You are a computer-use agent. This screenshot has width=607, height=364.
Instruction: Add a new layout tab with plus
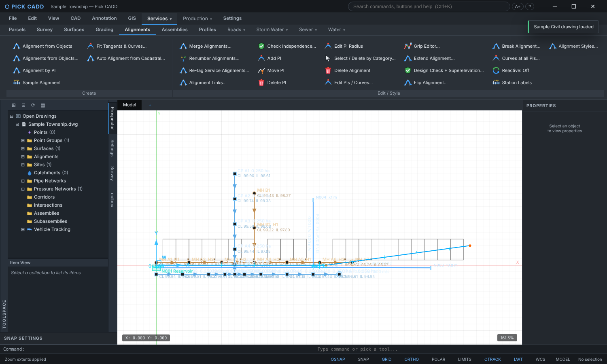coord(150,105)
